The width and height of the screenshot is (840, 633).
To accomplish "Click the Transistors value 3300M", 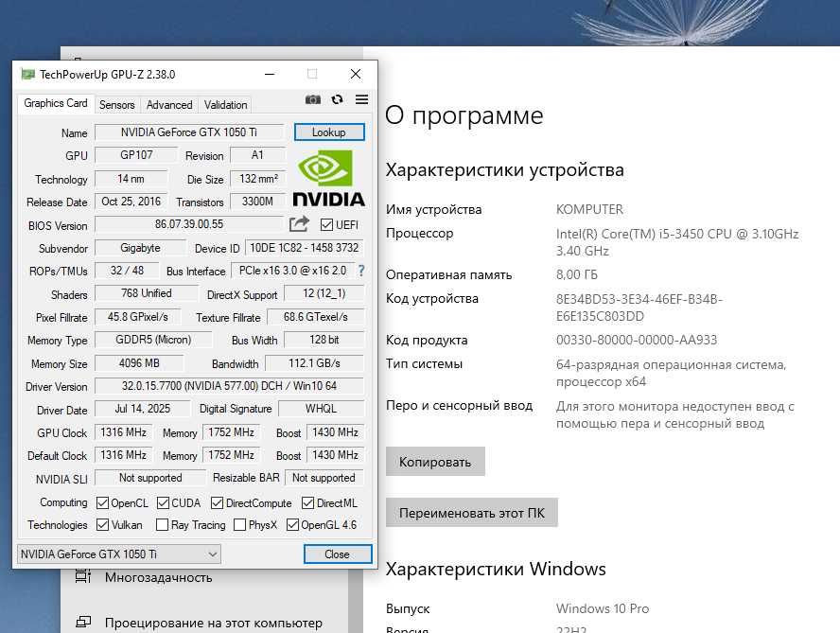I will click(x=257, y=202).
